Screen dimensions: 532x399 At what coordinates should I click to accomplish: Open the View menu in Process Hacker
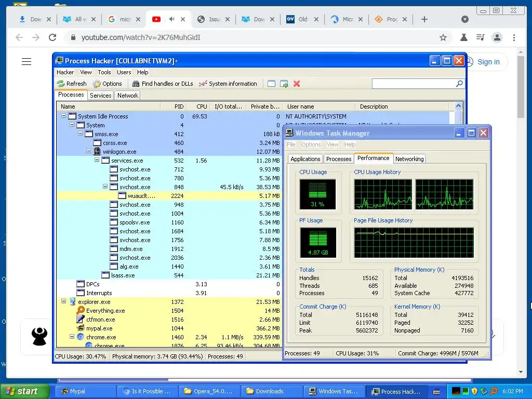86,72
